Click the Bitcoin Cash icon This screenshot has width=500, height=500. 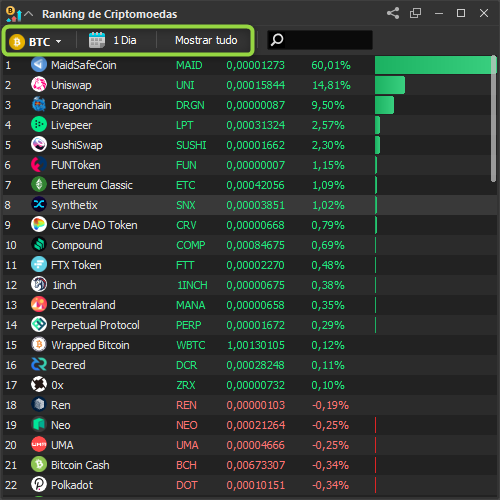(x=39, y=465)
